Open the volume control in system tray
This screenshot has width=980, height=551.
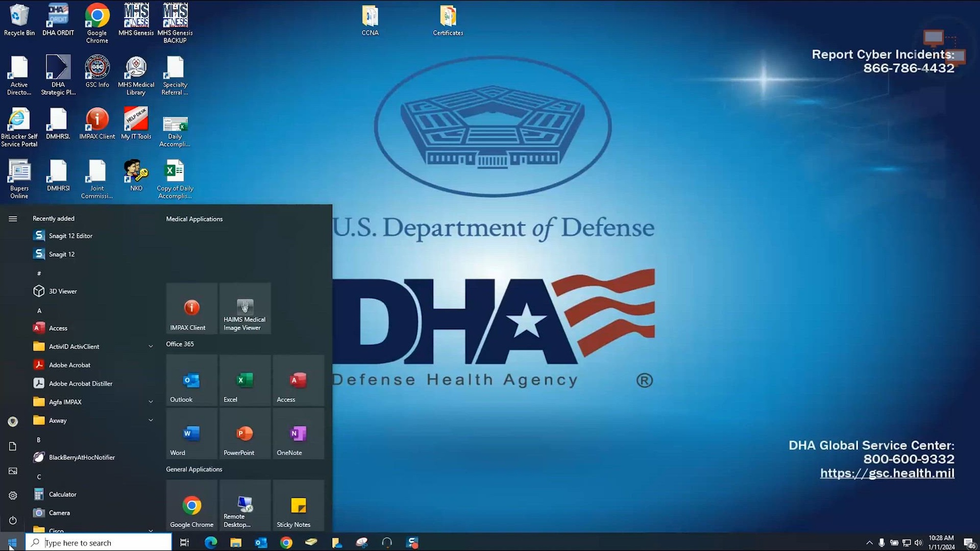tap(918, 542)
